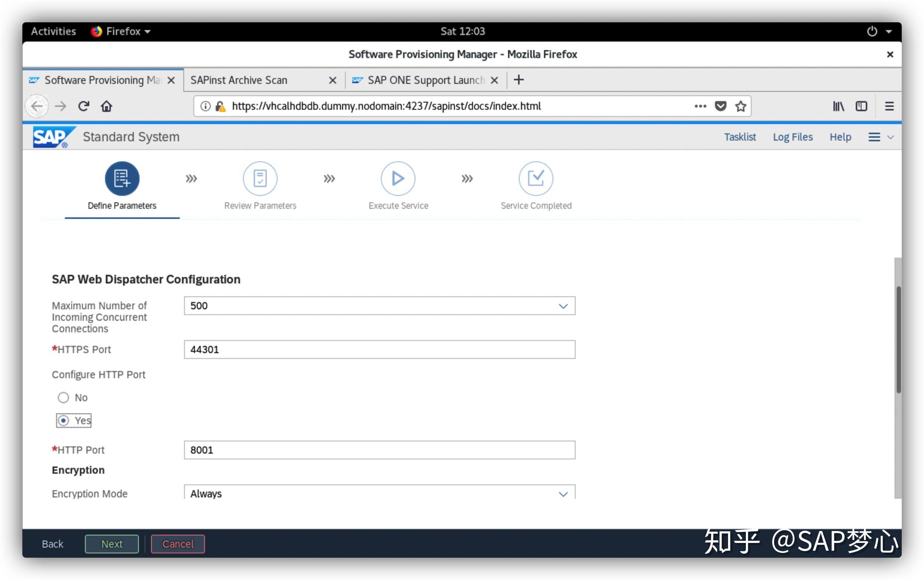
Task: Click the Back button
Action: coord(53,544)
